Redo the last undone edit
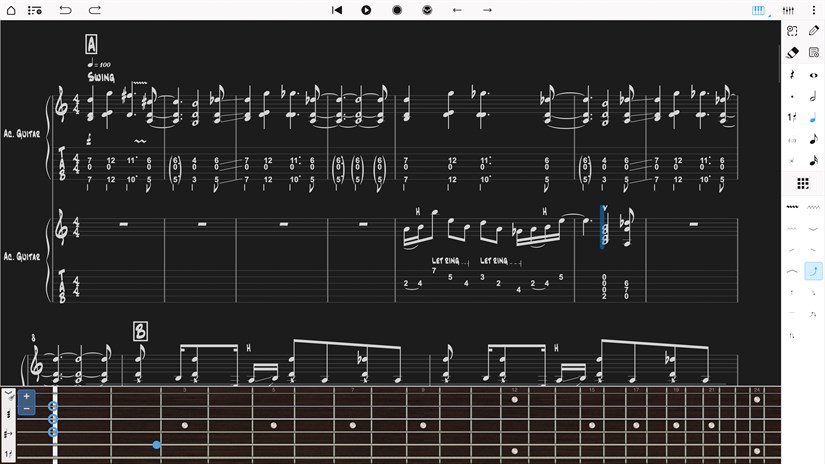825x464 pixels. pos(95,10)
